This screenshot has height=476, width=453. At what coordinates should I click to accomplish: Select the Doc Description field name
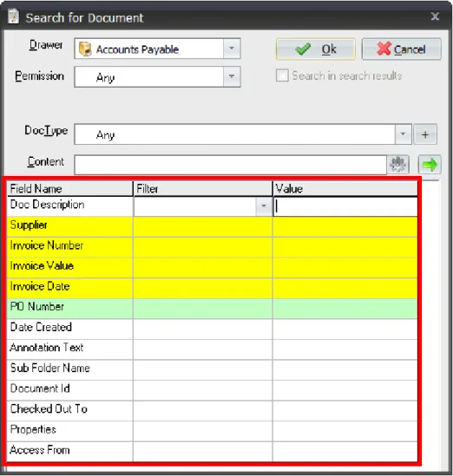tap(48, 205)
